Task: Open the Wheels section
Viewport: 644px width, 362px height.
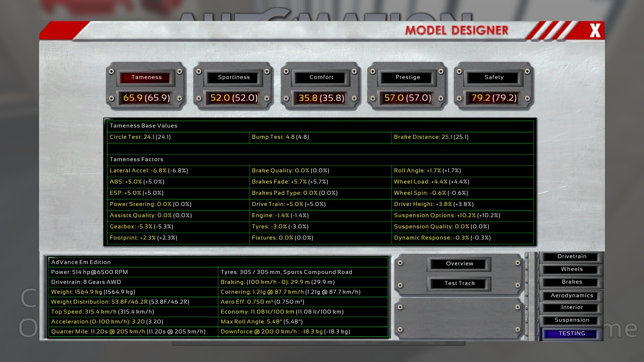Action: [x=572, y=269]
